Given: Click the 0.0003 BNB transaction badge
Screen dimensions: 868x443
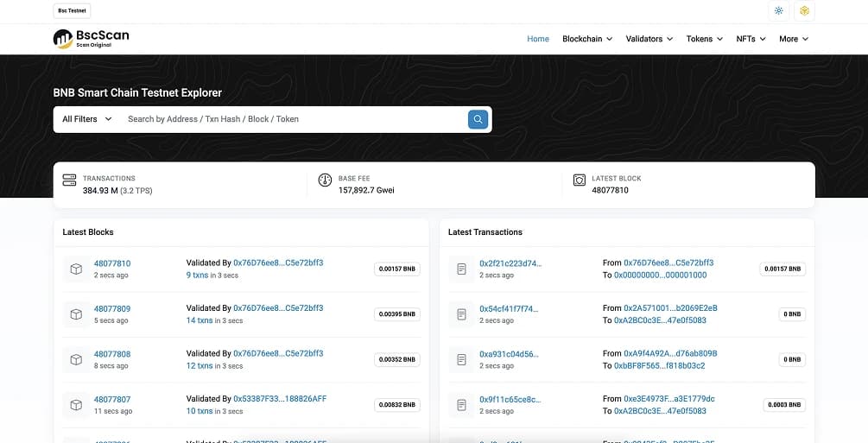Looking at the screenshot, I should point(784,405).
